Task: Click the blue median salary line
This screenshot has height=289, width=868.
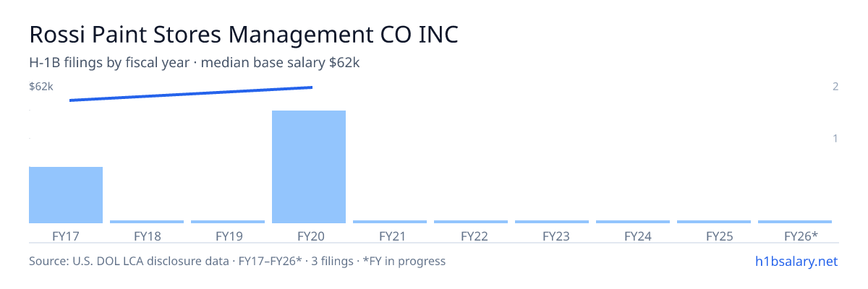Action: (x=191, y=94)
